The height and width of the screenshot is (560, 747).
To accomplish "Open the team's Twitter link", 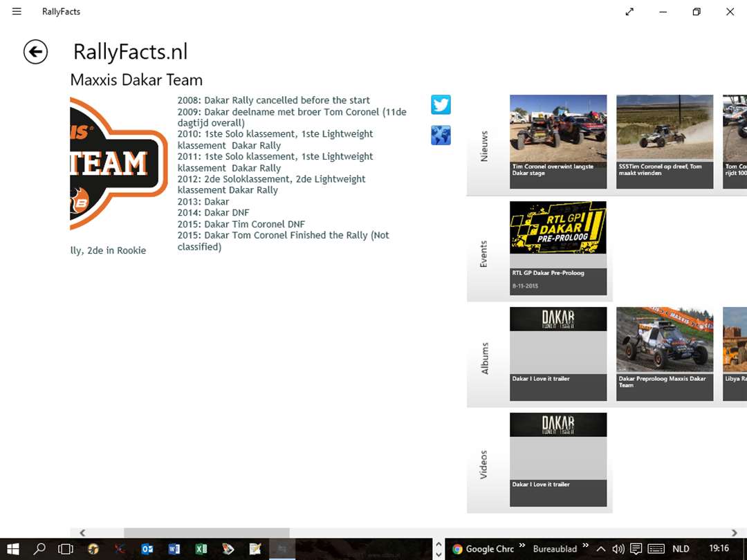I will pyautogui.click(x=441, y=104).
